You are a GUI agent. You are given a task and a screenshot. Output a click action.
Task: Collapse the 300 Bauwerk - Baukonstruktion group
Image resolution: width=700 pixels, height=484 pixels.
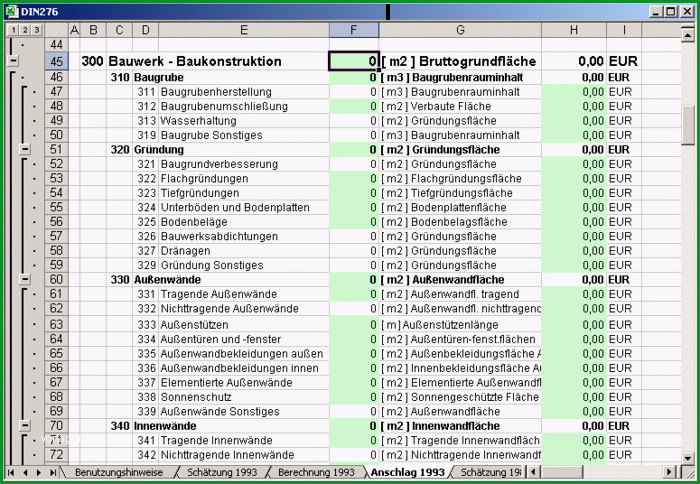[x=13, y=61]
